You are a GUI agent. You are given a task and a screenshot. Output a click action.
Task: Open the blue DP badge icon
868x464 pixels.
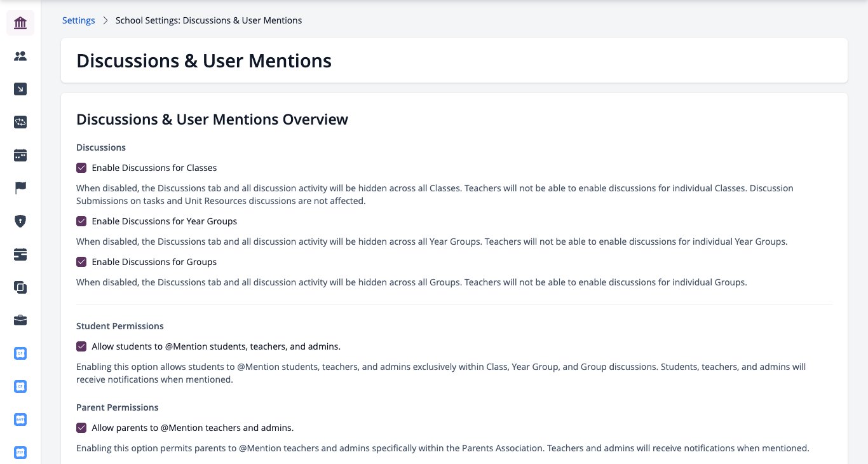20,353
